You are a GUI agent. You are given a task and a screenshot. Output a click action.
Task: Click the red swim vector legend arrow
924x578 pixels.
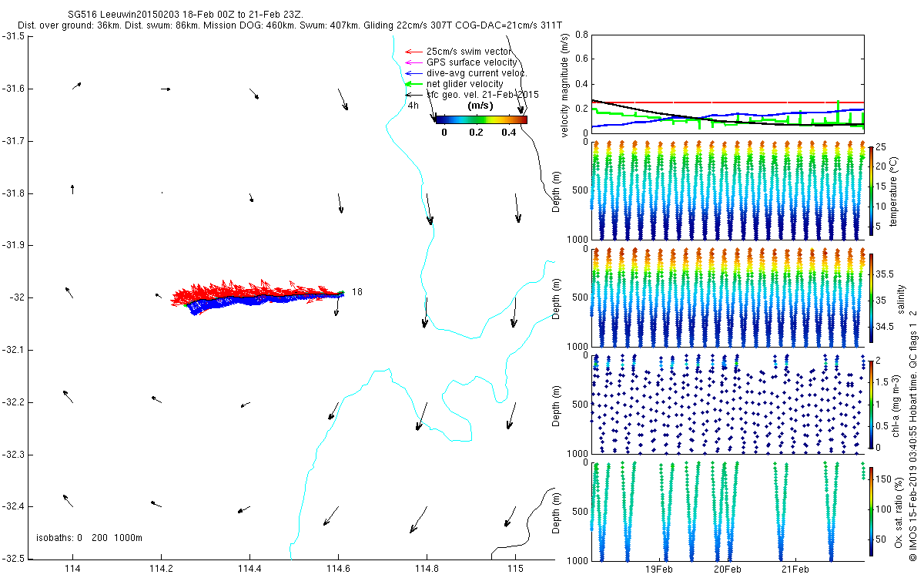pyautogui.click(x=414, y=52)
